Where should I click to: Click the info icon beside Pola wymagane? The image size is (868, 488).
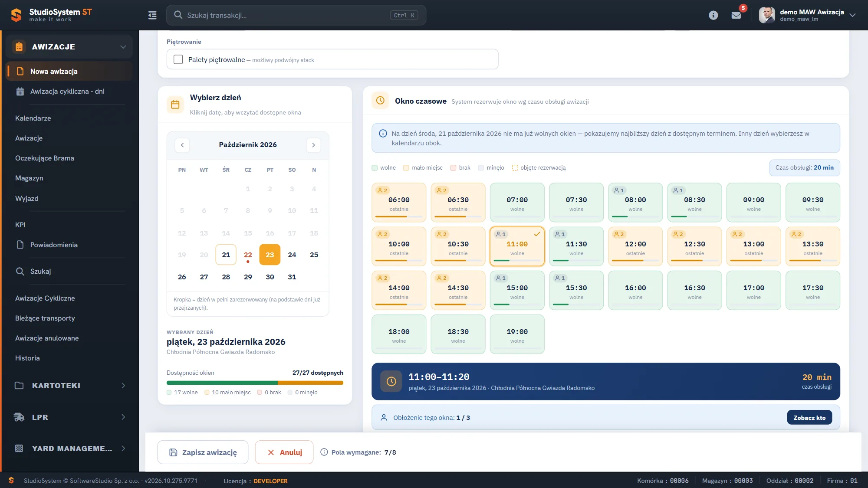(324, 452)
